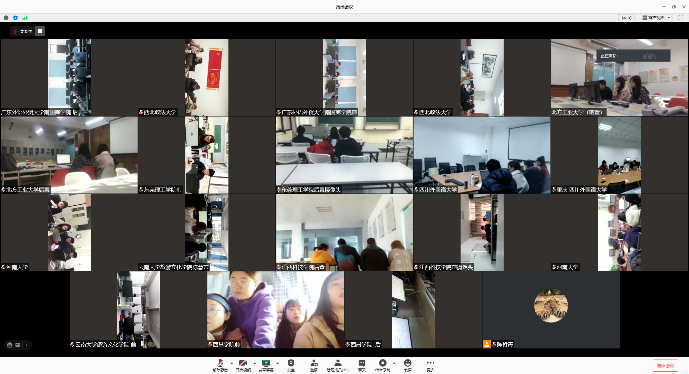Unmute the microphone in the meeting toolbar
Image resolution: width=689 pixels, height=374 pixels.
click(221, 365)
